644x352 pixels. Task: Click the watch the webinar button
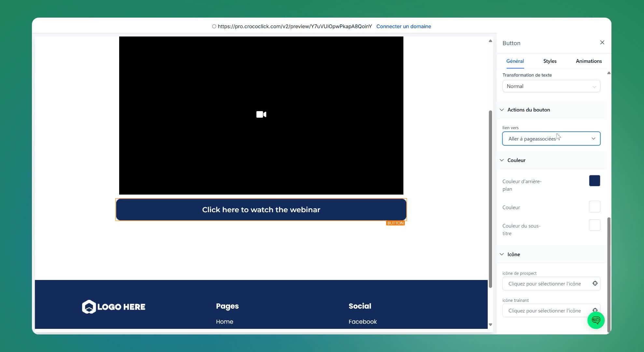click(261, 210)
